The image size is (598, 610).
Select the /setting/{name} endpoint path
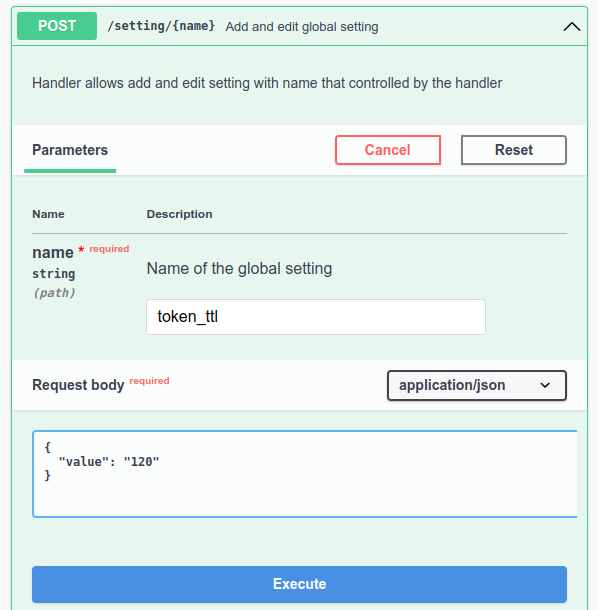[161, 26]
